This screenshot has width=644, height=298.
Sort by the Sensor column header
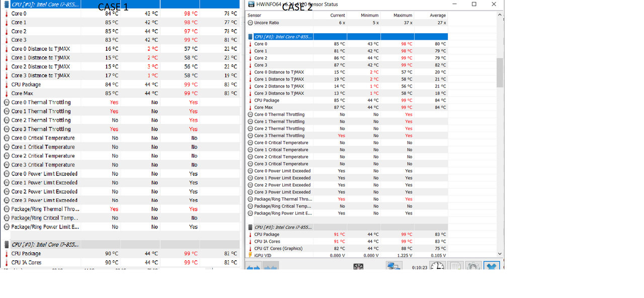click(x=279, y=16)
